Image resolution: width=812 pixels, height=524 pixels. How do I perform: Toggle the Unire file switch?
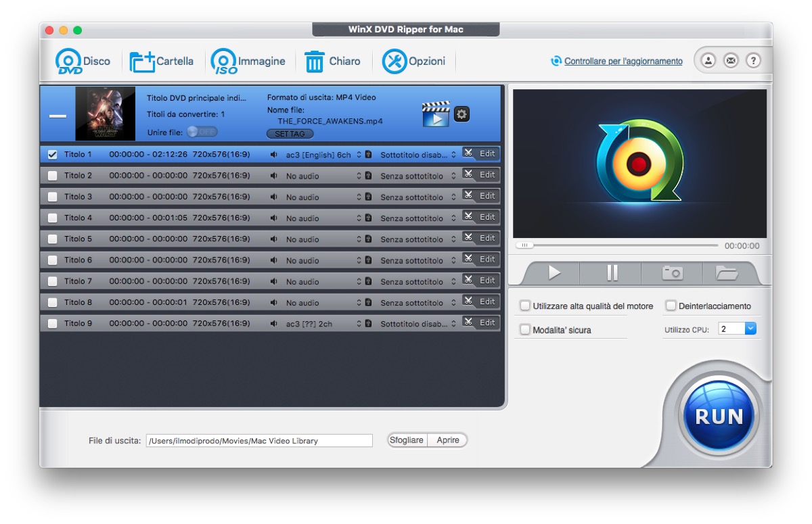pyautogui.click(x=202, y=132)
